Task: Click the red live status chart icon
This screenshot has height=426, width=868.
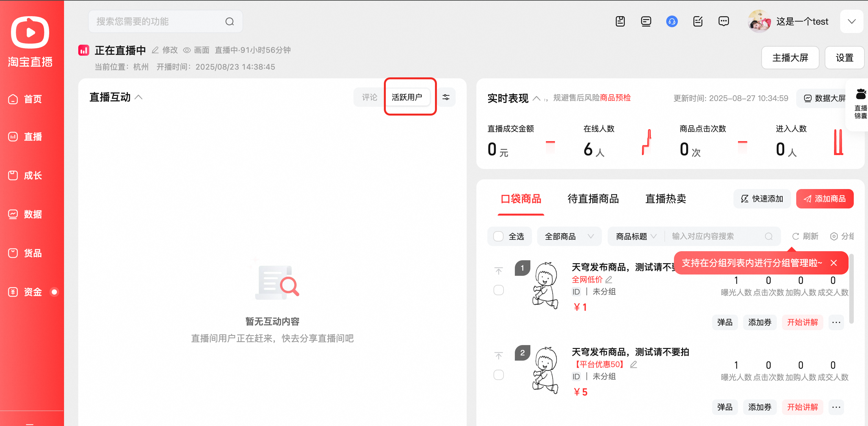Action: (83, 50)
